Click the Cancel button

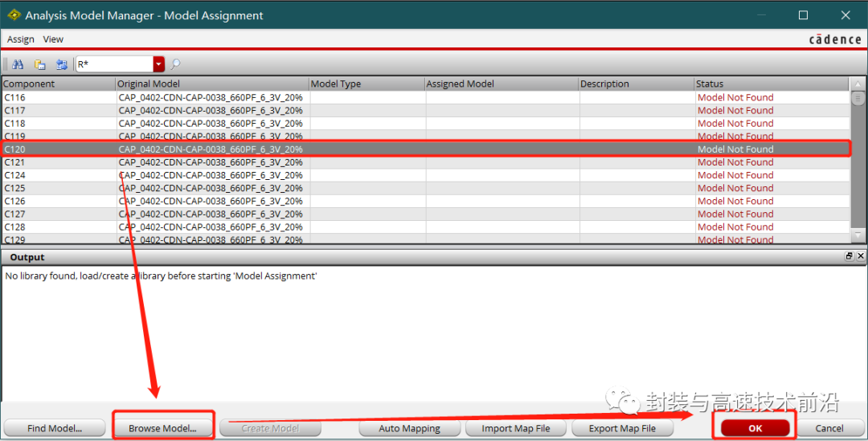[x=829, y=428]
